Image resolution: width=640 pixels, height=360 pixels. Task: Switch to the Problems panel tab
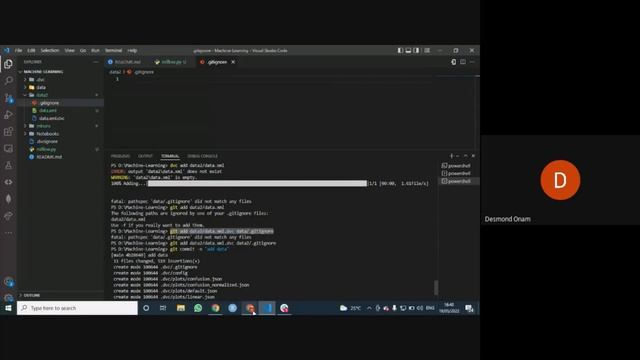[x=120, y=156]
